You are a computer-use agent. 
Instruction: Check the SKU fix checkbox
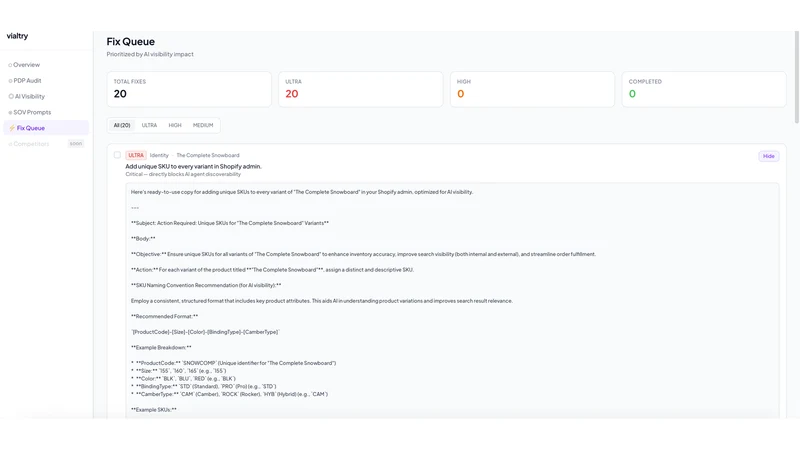tap(117, 155)
